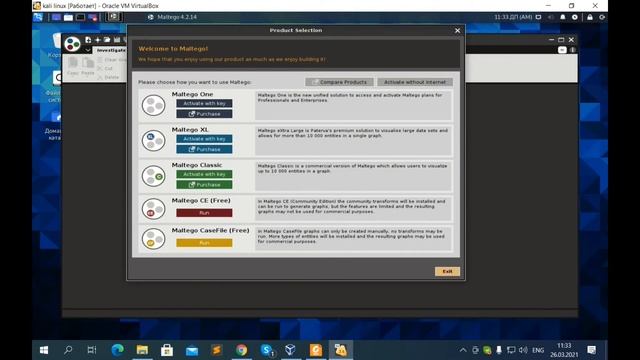Image resolution: width=640 pixels, height=360 pixels.
Task: Click Activate with key under Maltego Classic
Action: tap(204, 174)
